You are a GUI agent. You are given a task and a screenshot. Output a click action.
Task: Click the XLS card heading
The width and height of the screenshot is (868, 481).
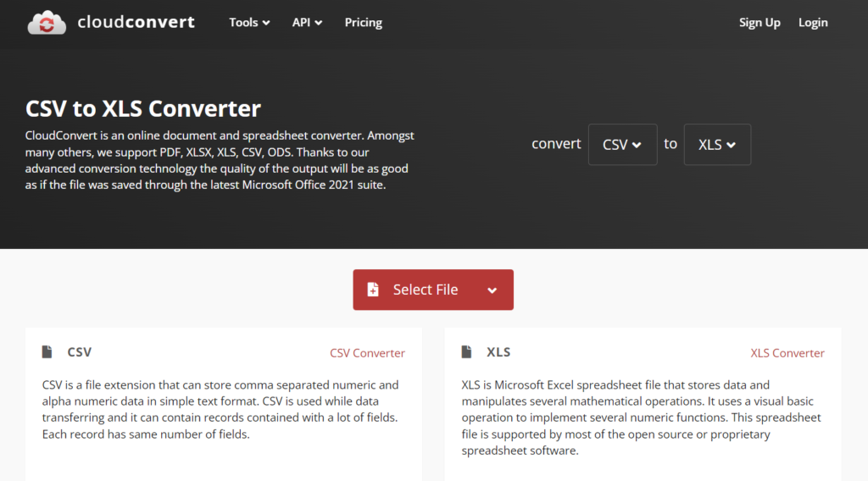(x=498, y=352)
